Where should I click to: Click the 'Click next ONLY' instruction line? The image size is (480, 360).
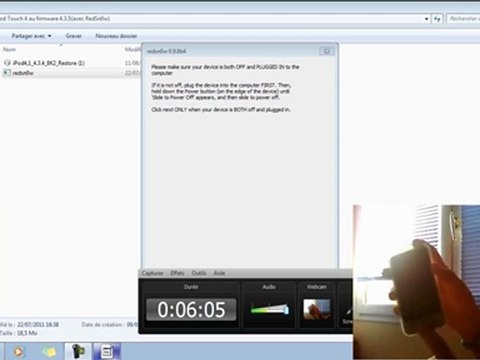click(x=221, y=110)
